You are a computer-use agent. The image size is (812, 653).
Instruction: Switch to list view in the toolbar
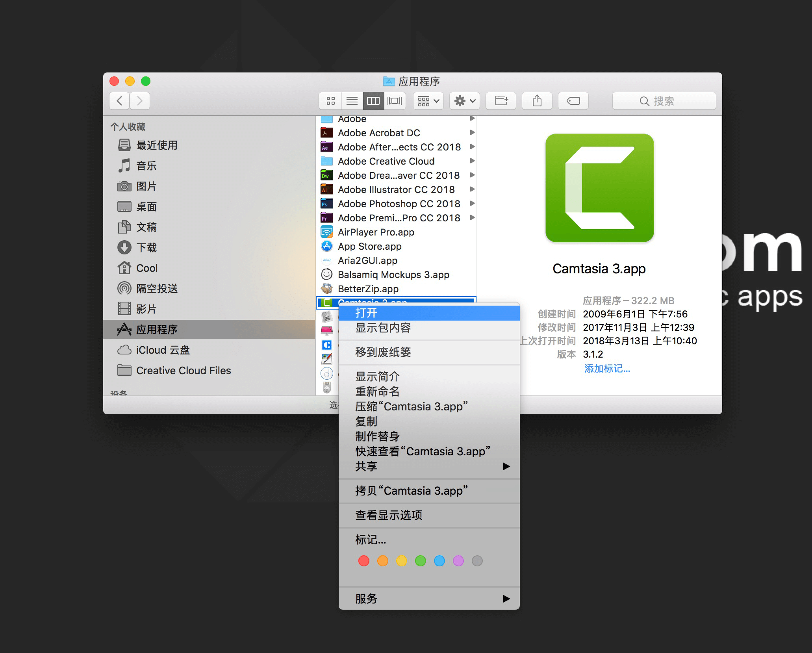tap(352, 101)
